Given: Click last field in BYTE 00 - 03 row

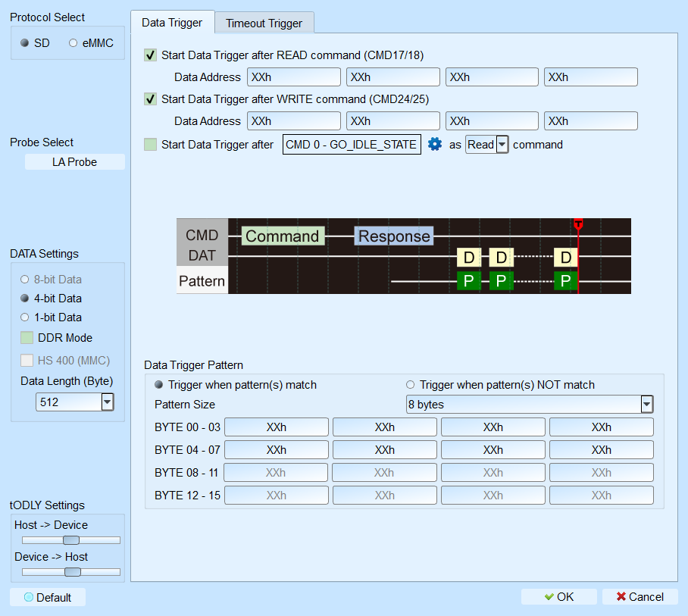Looking at the screenshot, I should click(602, 427).
